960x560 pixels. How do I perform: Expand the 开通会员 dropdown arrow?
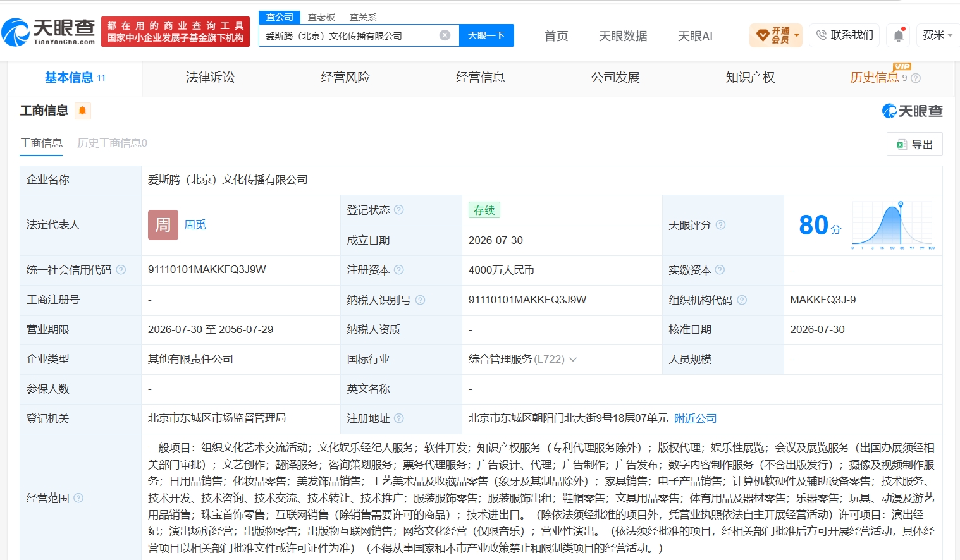[x=797, y=35]
